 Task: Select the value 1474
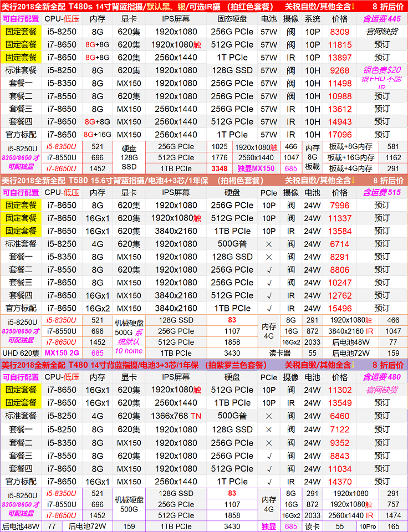pyautogui.click(x=393, y=516)
